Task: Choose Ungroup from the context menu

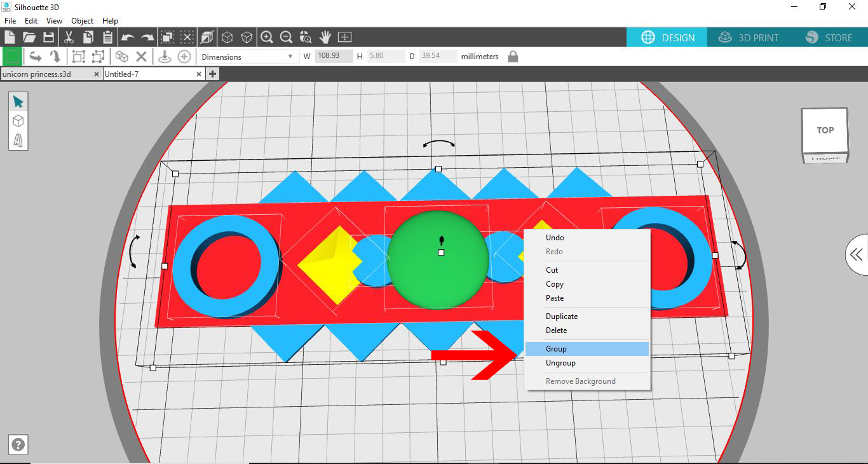Action: pos(587,363)
